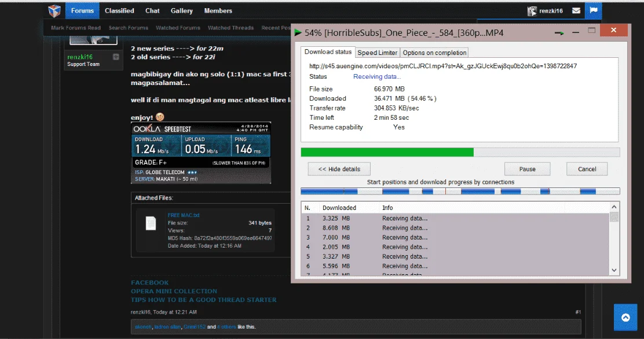This screenshot has width=644, height=339.
Task: Click the forum site logo cube icon
Action: [x=54, y=10]
